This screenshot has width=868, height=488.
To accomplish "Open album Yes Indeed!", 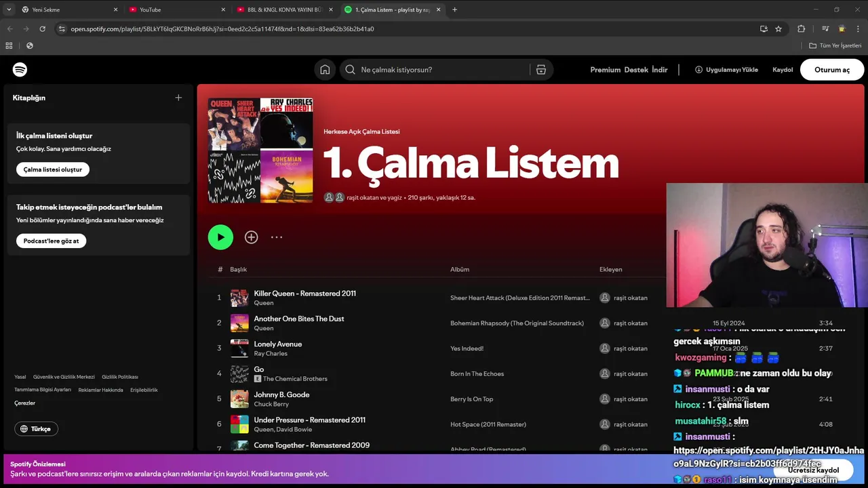I will [x=467, y=348].
